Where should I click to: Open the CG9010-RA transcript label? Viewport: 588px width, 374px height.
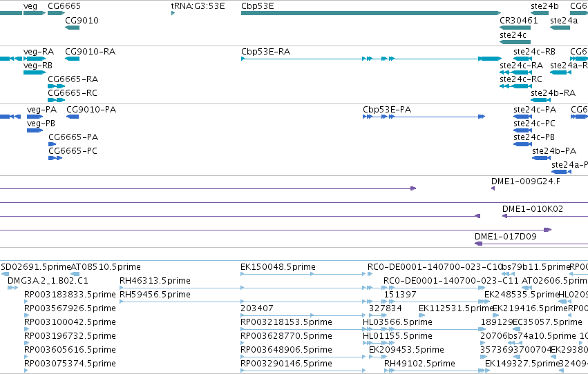point(90,52)
